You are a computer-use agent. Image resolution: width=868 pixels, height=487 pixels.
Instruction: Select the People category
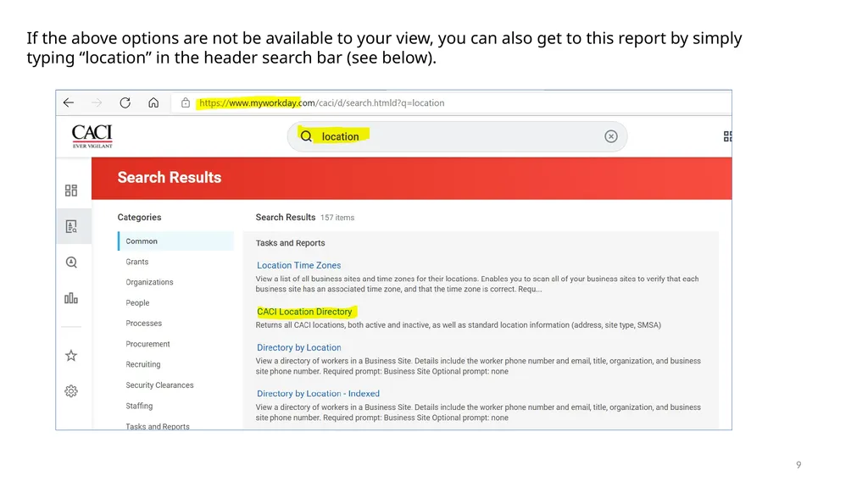point(137,302)
